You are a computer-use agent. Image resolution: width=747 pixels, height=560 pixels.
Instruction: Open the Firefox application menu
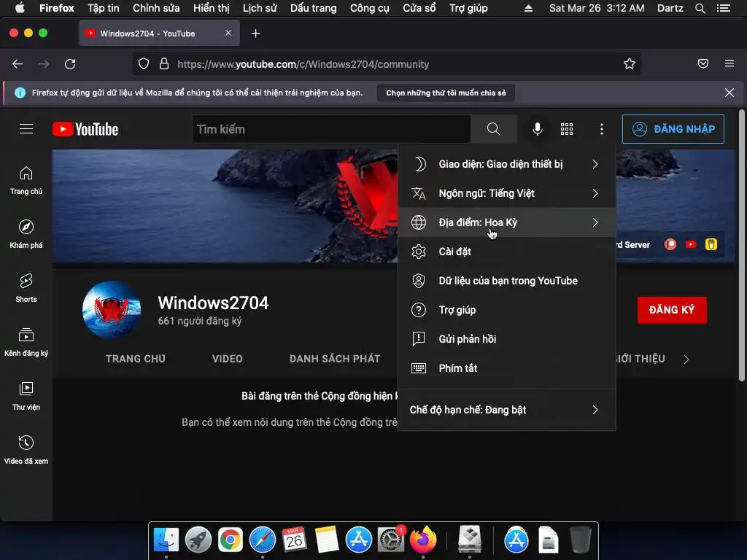729,63
